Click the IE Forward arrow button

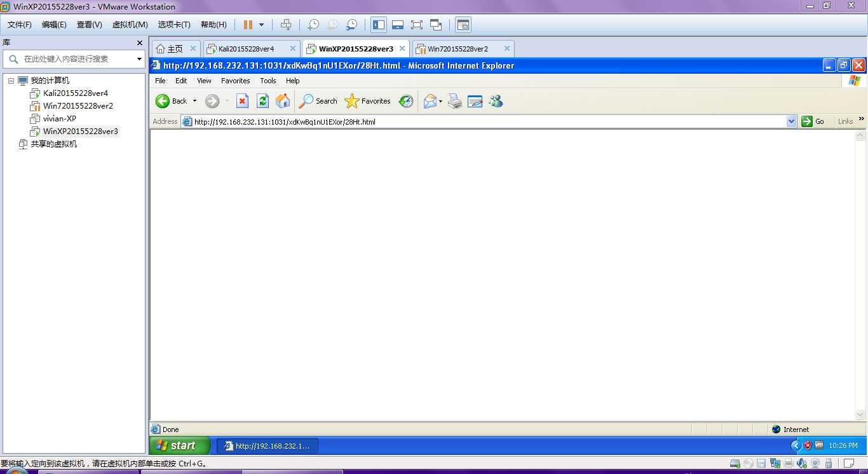click(x=212, y=101)
